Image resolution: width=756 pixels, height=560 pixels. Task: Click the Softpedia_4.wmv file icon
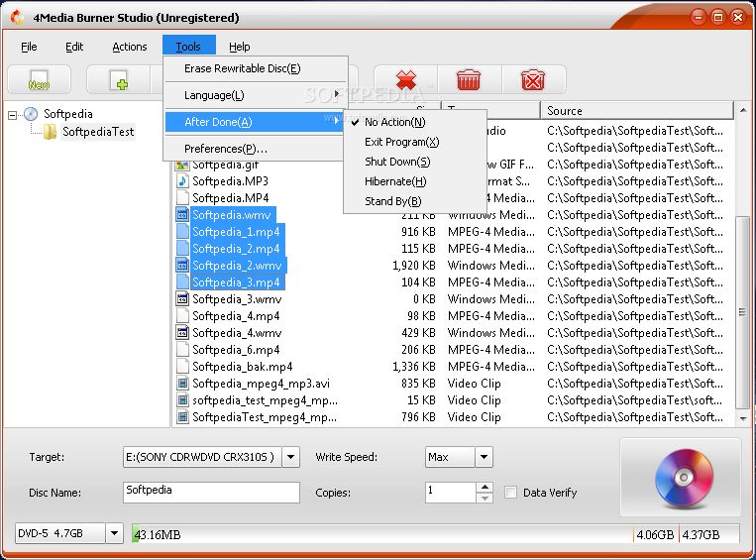pos(182,333)
